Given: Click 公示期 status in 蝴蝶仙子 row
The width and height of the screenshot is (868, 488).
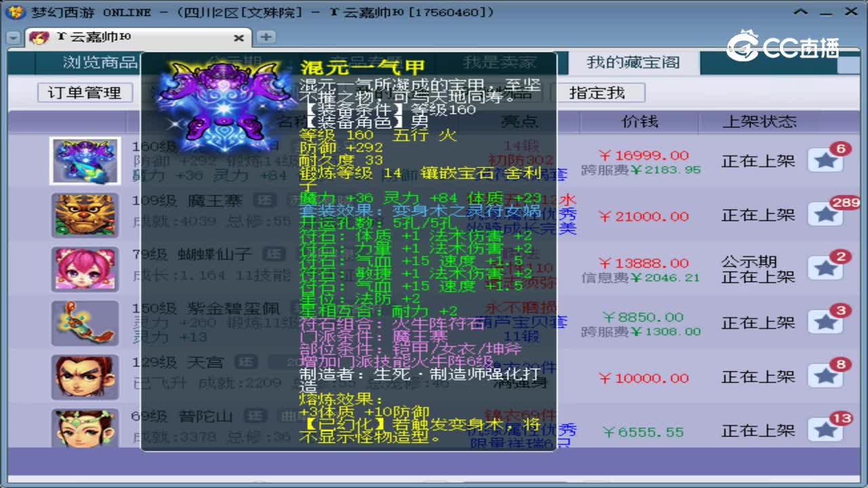Looking at the screenshot, I should (x=749, y=262).
